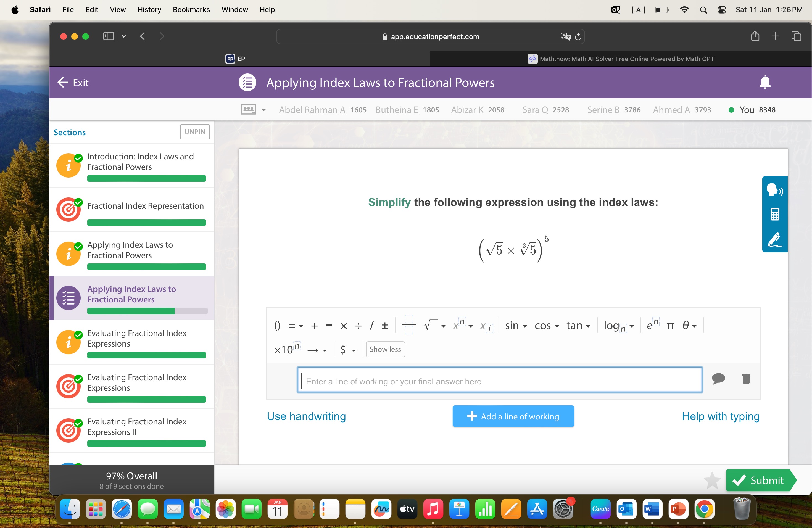Open Fractional Index Representation section
Viewport: 812px width, 528px height.
point(132,209)
